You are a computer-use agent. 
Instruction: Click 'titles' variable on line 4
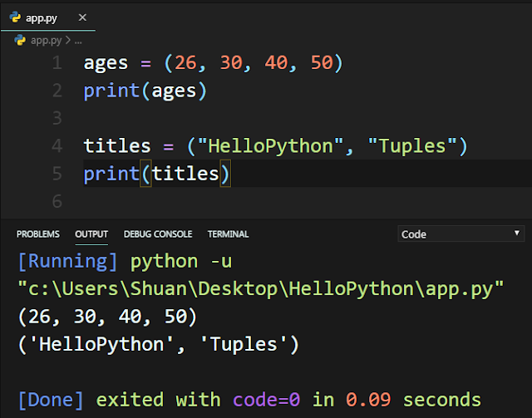click(117, 146)
